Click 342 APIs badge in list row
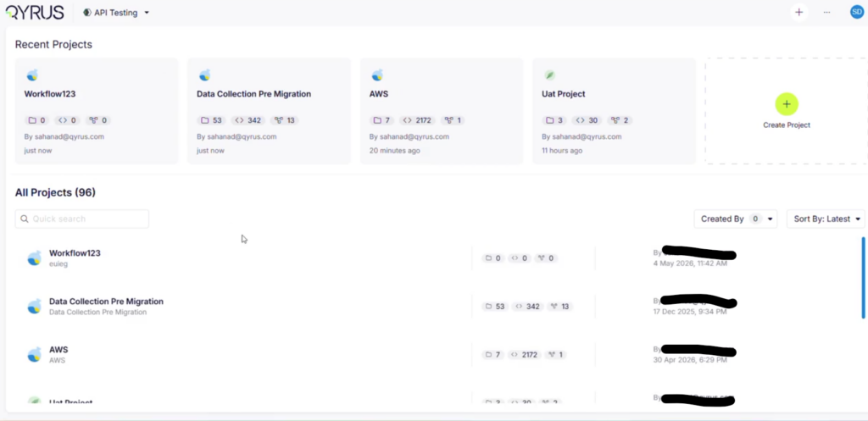Image resolution: width=868 pixels, height=421 pixels. pyautogui.click(x=527, y=306)
